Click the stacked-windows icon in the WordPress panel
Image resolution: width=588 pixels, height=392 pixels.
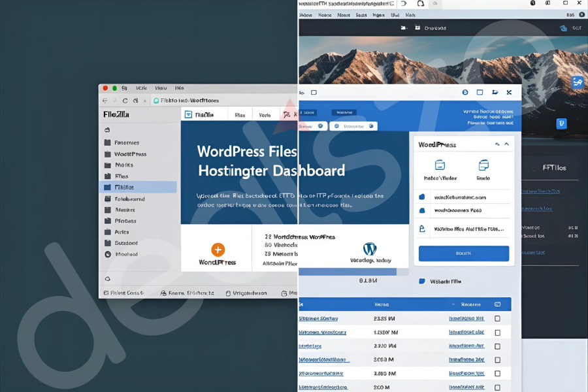point(483,165)
